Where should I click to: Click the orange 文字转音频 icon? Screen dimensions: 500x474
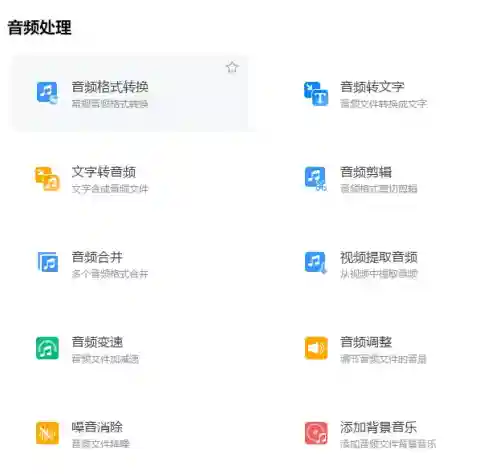[47, 179]
